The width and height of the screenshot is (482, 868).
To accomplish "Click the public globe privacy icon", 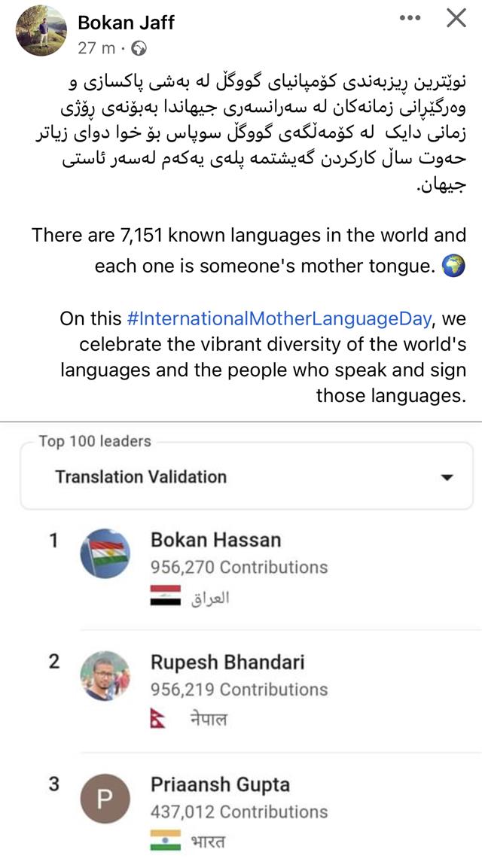I will pos(139,48).
